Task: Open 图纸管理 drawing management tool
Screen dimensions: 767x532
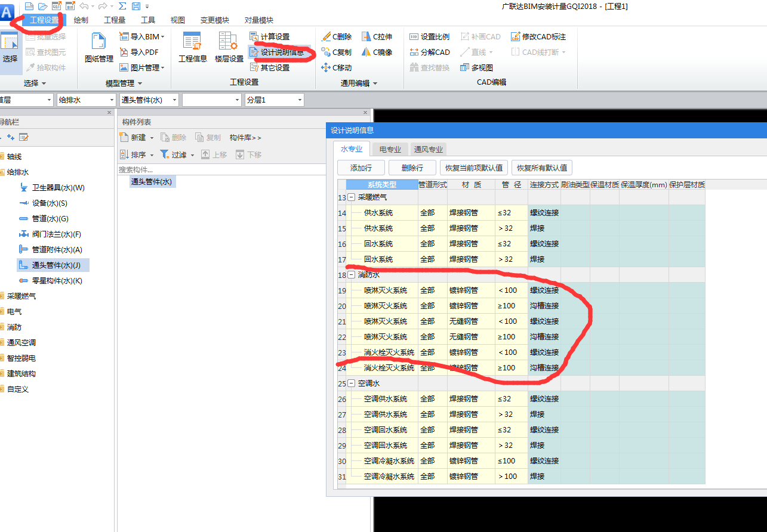Action: point(98,48)
